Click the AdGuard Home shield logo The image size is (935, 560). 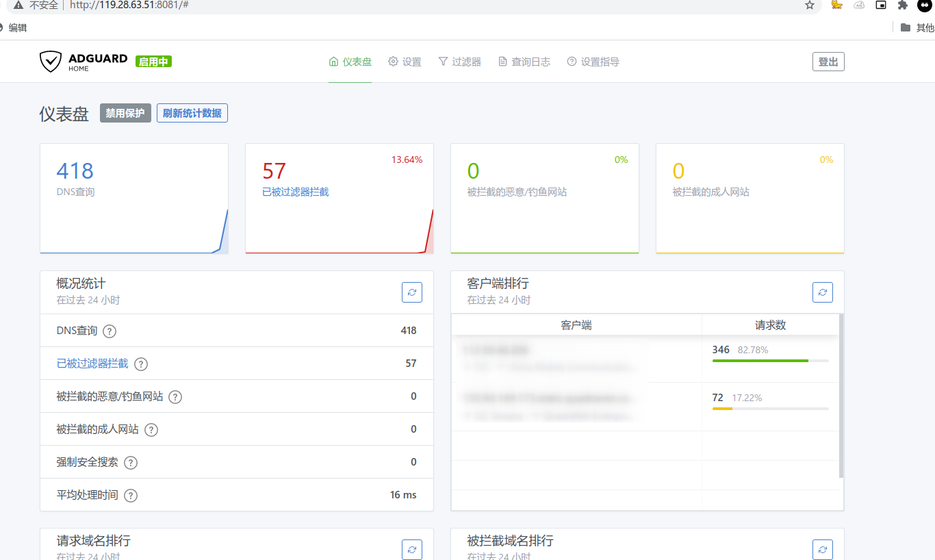[51, 62]
